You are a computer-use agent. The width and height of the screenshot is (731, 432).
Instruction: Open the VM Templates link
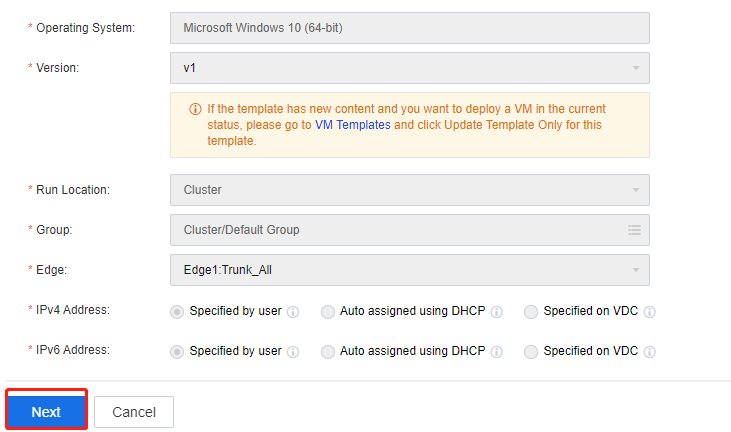(352, 125)
